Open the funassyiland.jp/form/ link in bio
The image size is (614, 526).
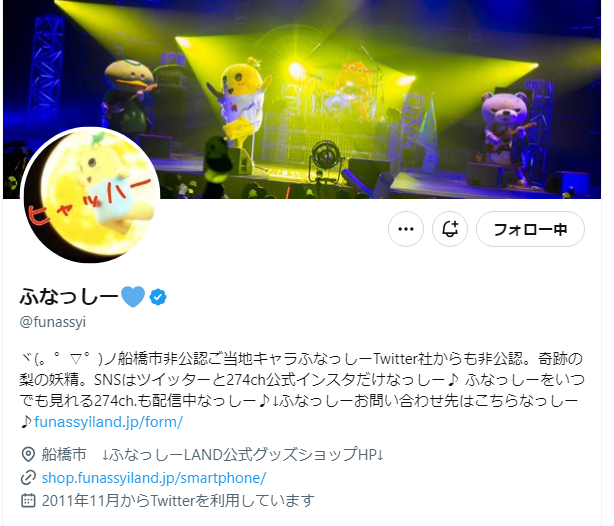[x=108, y=422]
